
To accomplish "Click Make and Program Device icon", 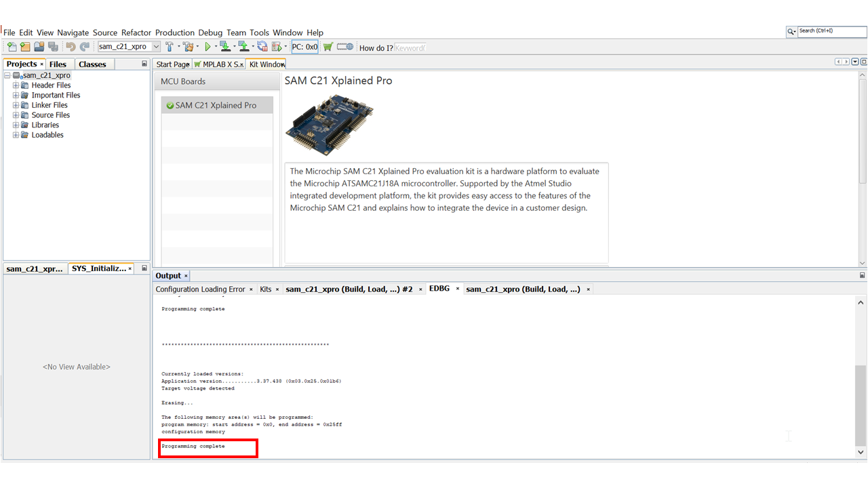I will 225,47.
